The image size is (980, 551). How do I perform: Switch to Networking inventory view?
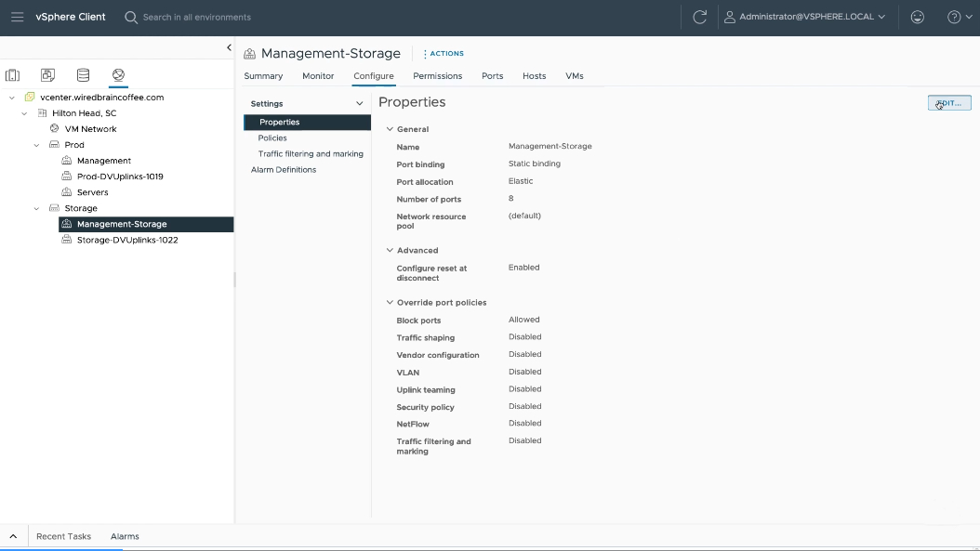pos(118,75)
